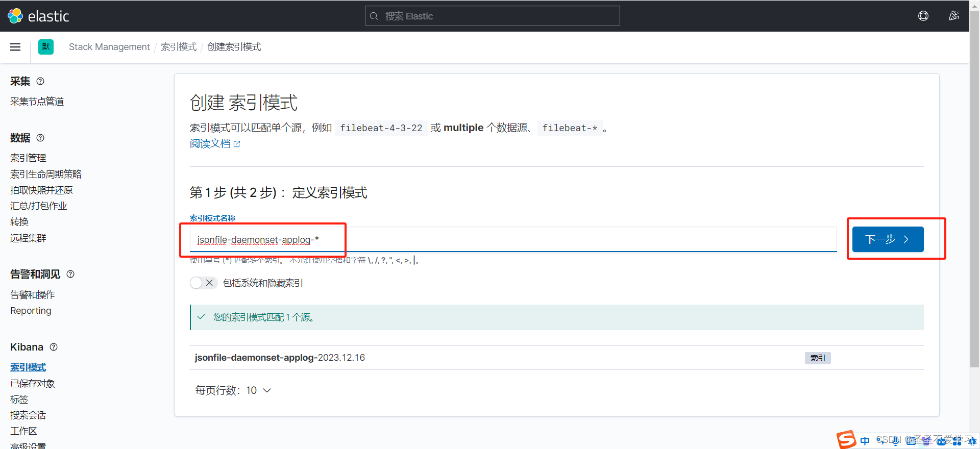Click the 搜索 Elastic search box
Image resolution: width=980 pixels, height=449 pixels.
(493, 16)
